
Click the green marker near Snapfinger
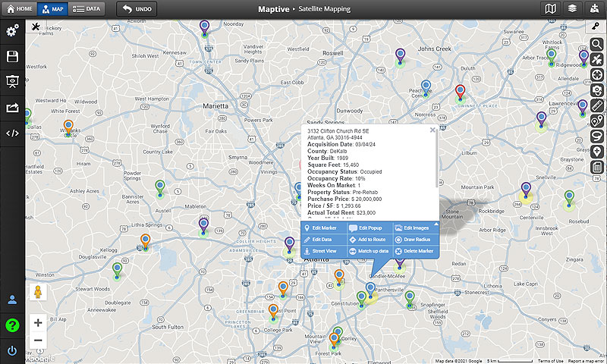point(410,300)
